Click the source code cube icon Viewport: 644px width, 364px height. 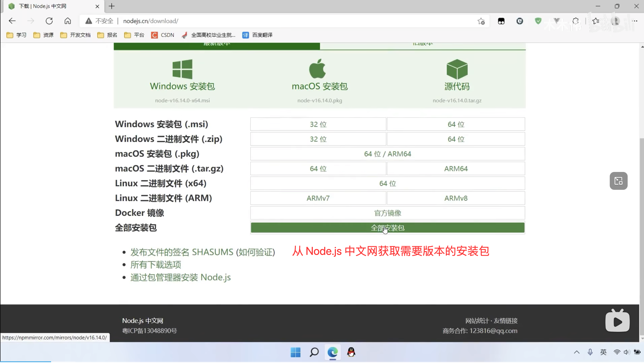click(x=457, y=70)
